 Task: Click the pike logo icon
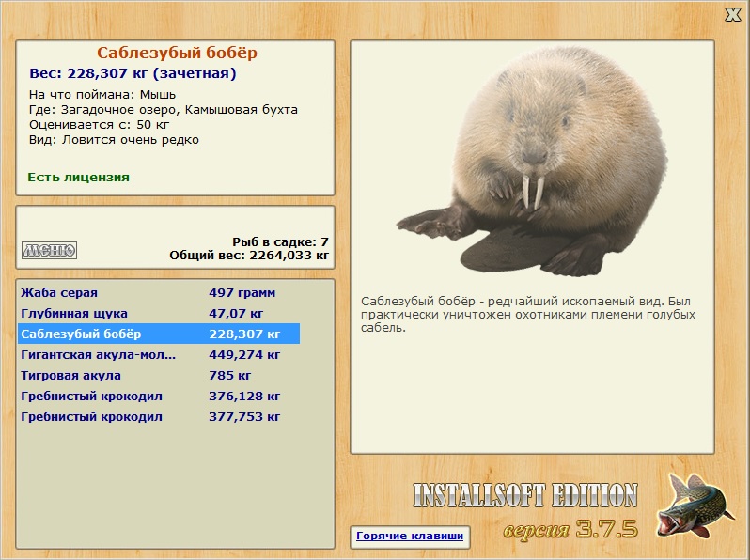695,506
